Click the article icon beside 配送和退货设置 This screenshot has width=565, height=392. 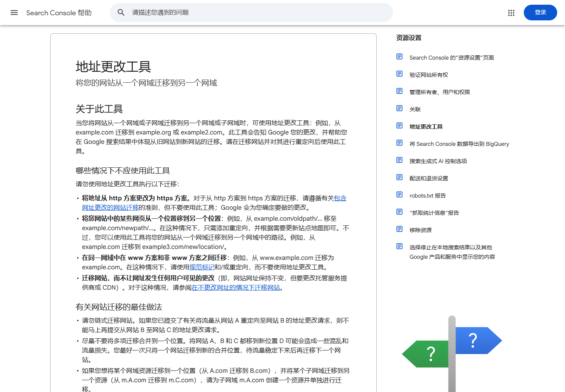point(399,178)
